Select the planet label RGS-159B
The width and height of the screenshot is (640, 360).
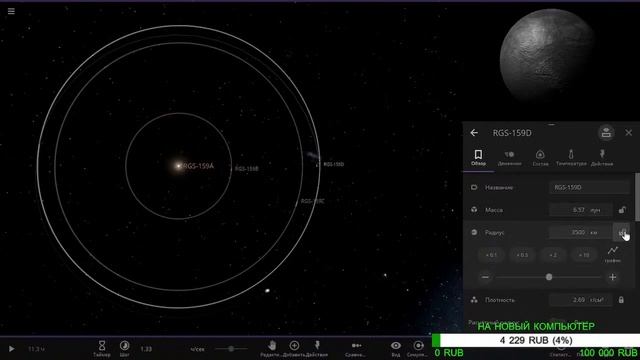coord(247,169)
